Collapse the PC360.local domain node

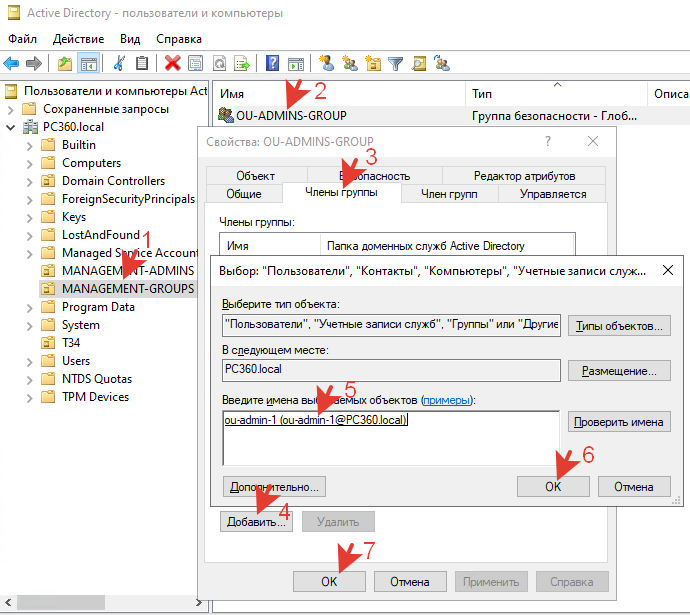(x=10, y=127)
